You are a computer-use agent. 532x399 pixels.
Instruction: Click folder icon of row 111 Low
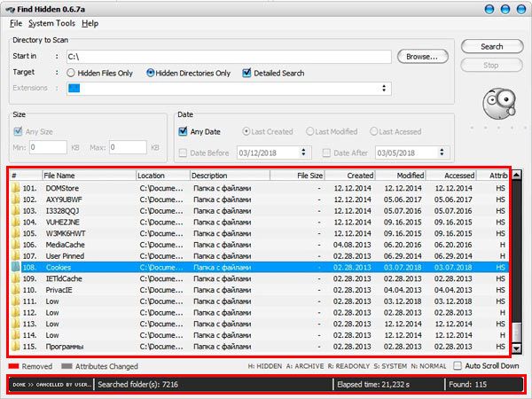pos(15,301)
